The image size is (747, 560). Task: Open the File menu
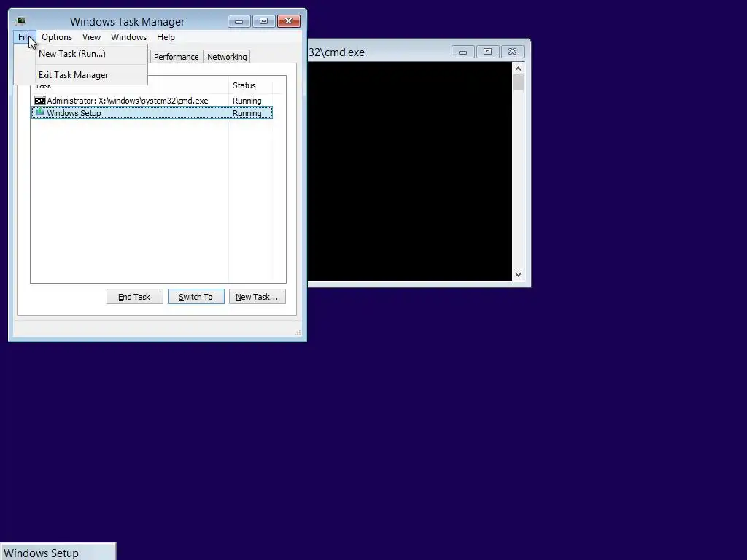coord(24,37)
